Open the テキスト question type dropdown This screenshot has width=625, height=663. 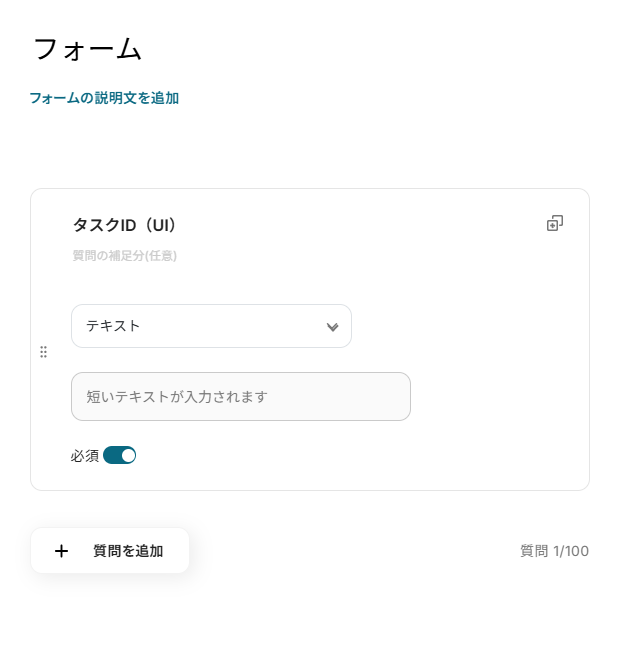[211, 326]
